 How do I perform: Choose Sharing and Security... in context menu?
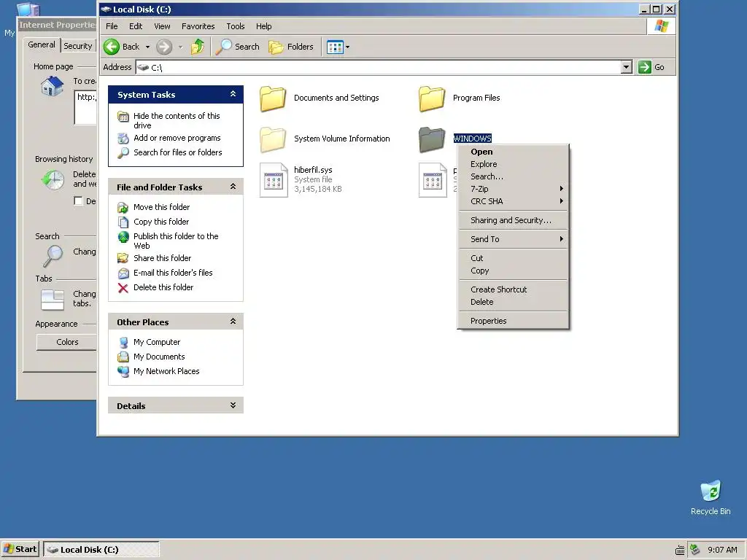(513, 220)
